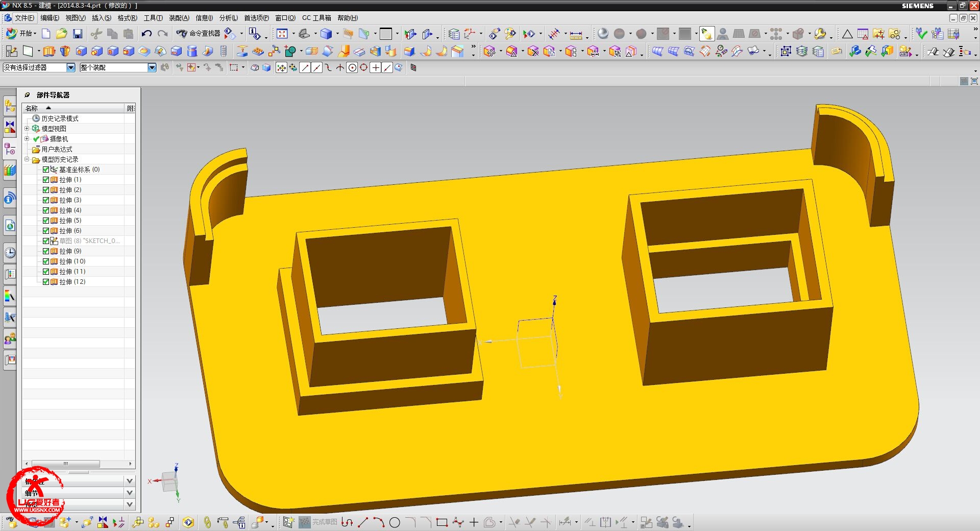The height and width of the screenshot is (531, 980).
Task: Expand the 相依性 panel top chevron
Action: point(130,481)
